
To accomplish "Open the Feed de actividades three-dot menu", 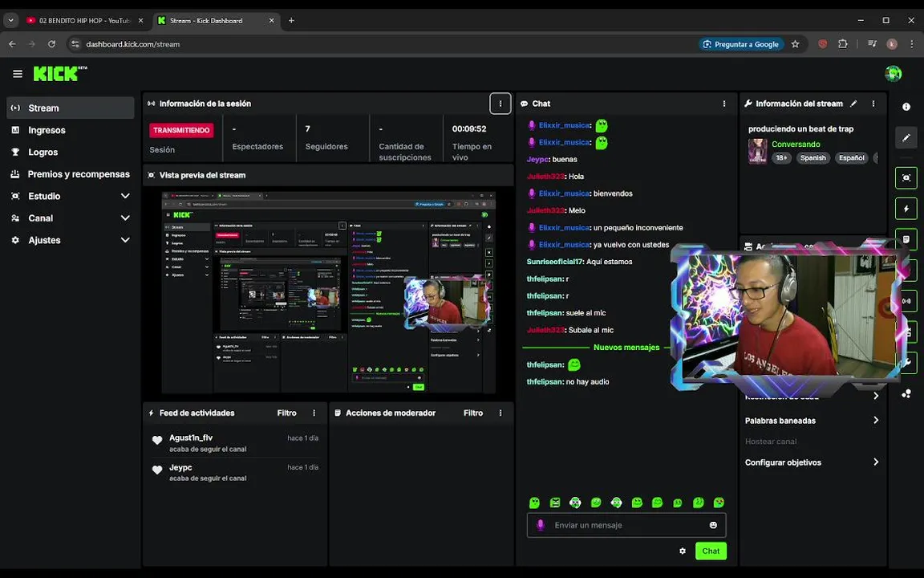I will click(314, 413).
